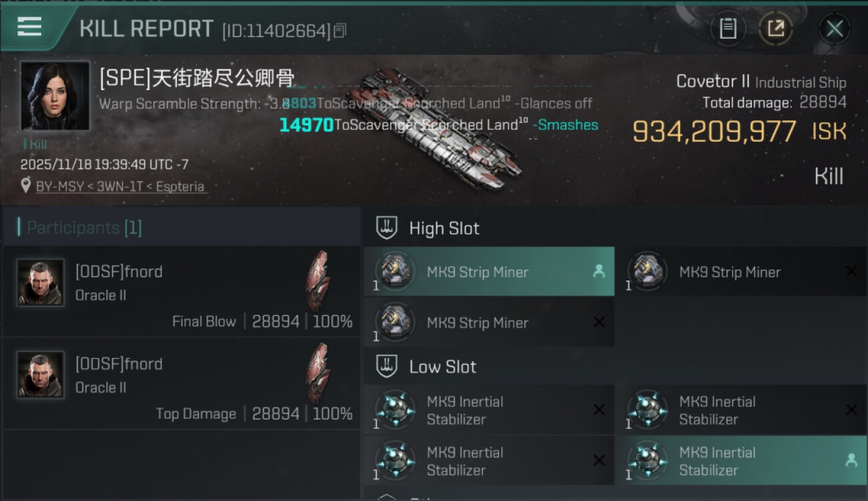Viewport: 868px width, 501px height.
Task: Open the hamburger menu icon
Action: point(29,27)
